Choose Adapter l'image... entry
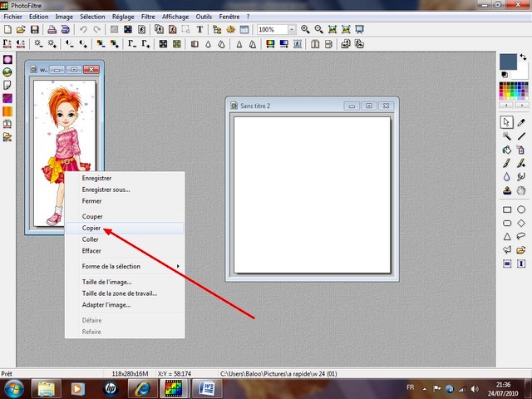Screen dimensions: 532x399 125,305
